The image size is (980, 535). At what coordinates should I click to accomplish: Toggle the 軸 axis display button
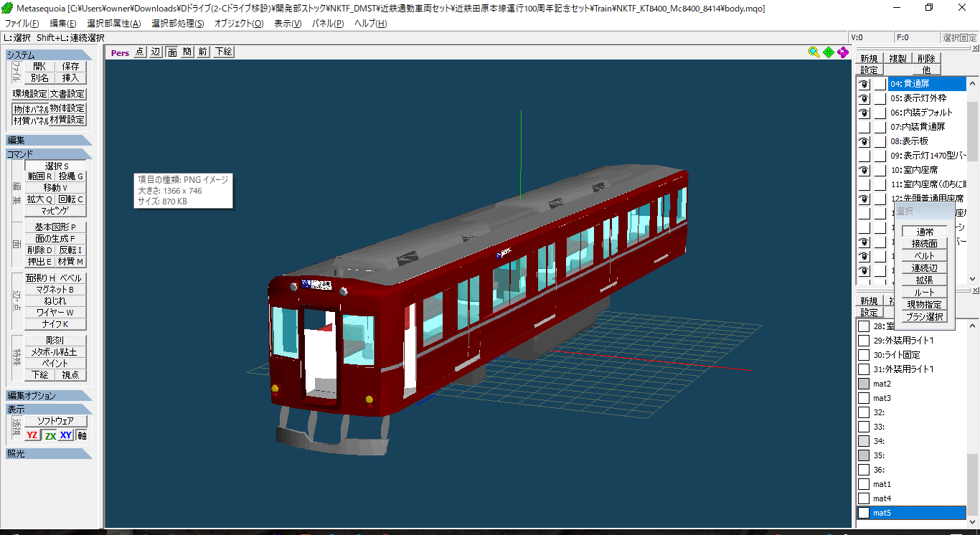82,435
